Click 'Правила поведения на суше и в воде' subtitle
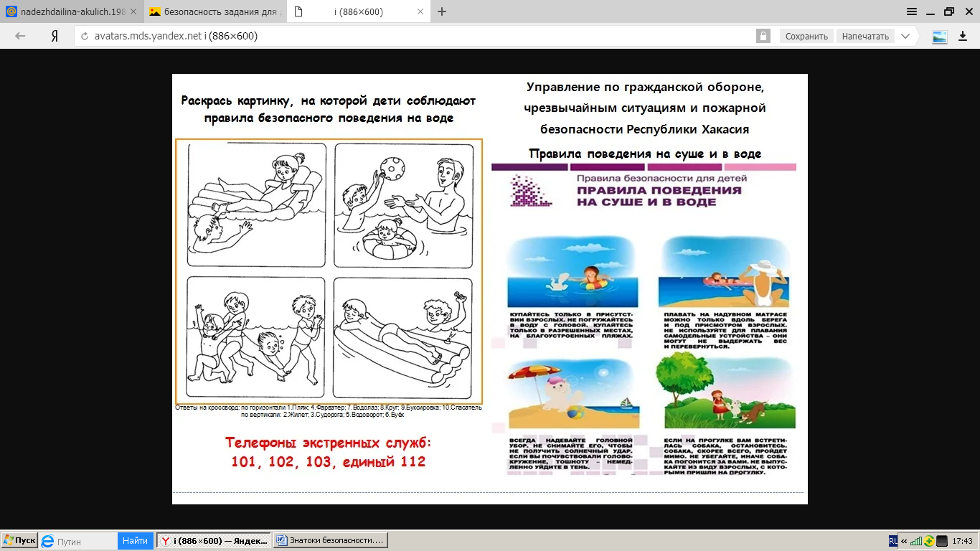980x551 pixels. 645,154
